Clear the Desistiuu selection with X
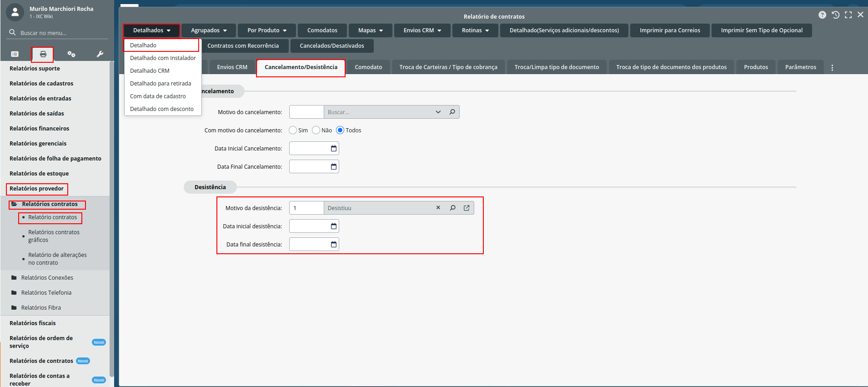 point(438,207)
